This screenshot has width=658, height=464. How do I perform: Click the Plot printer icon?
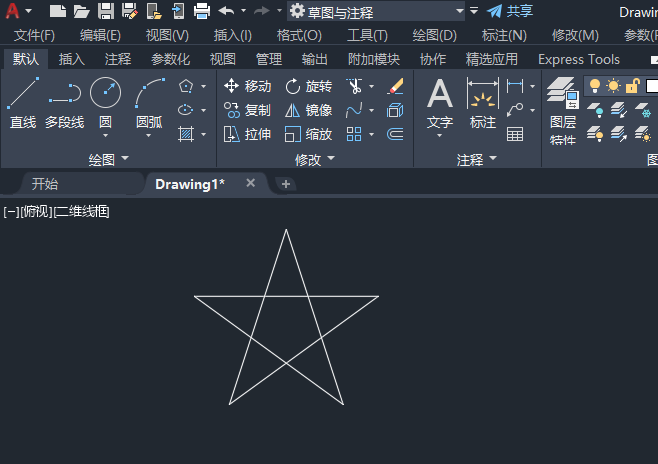202,11
